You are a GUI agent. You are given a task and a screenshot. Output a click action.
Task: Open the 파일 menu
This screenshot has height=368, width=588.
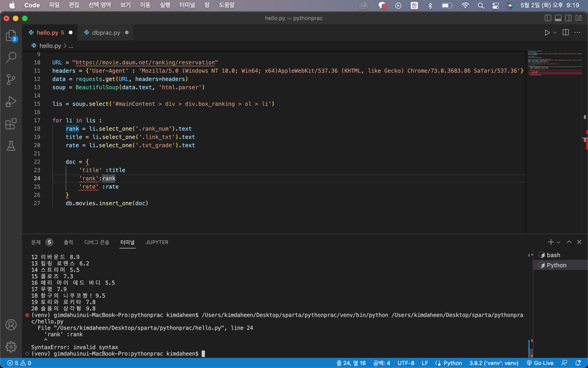(x=54, y=5)
